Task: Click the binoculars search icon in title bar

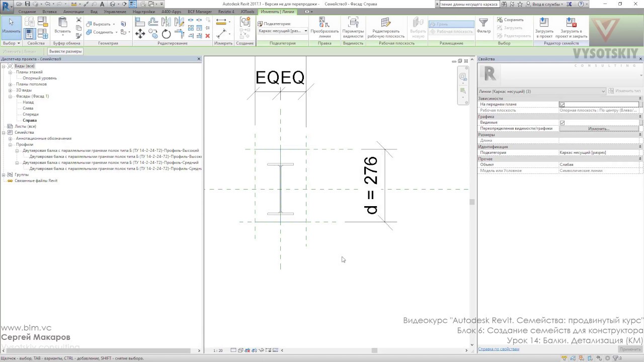Action: [x=504, y=4]
